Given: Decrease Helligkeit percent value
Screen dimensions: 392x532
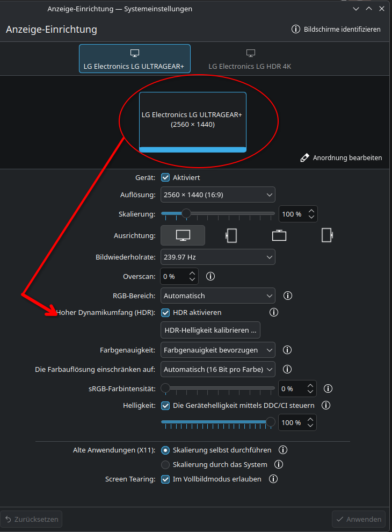Looking at the screenshot, I should pyautogui.click(x=310, y=426).
